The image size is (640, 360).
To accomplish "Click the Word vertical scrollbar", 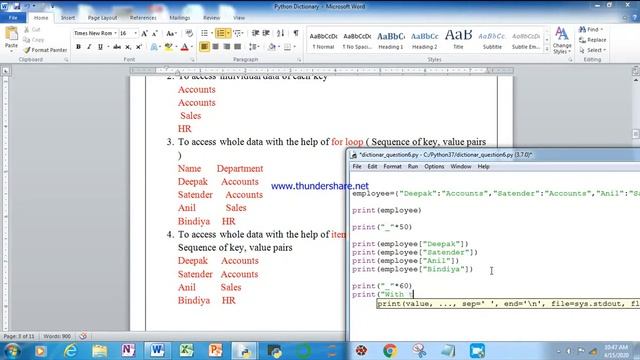I will [636, 204].
